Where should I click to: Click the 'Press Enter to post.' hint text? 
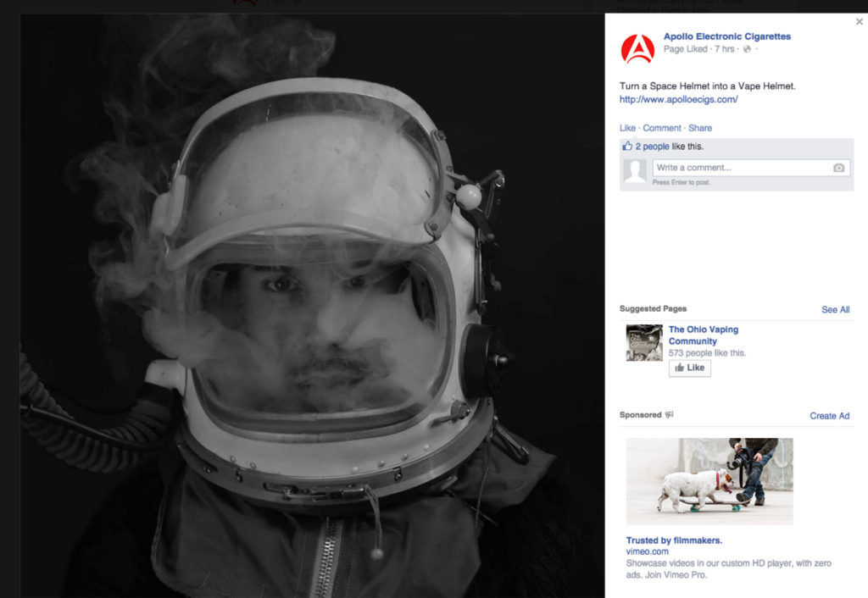[681, 183]
